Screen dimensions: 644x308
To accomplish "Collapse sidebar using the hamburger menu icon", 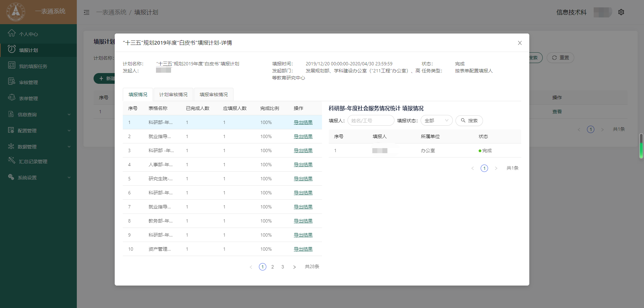I will tap(87, 12).
